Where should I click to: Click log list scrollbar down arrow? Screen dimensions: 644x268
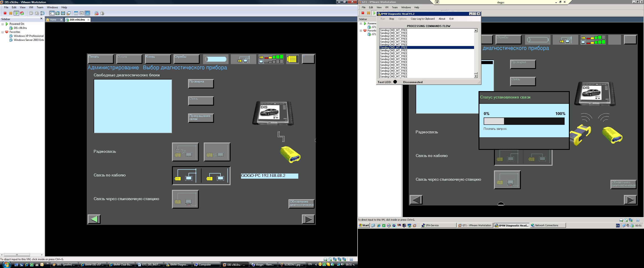tap(476, 76)
